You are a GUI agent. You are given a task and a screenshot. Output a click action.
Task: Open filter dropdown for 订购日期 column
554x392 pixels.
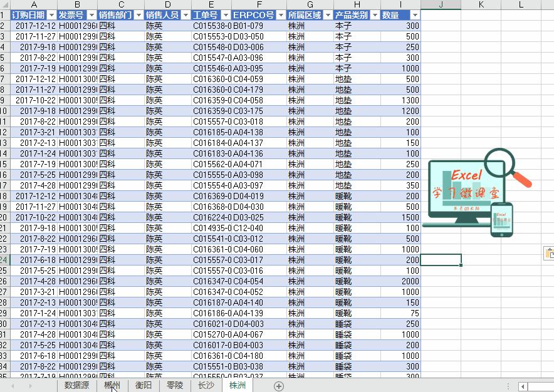point(51,15)
